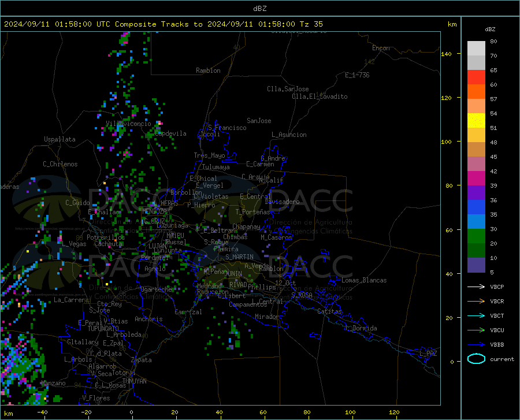Image resolution: width=520 pixels, height=420 pixels.
Task: Click the TUNUYAN label
Action: tap(134, 381)
